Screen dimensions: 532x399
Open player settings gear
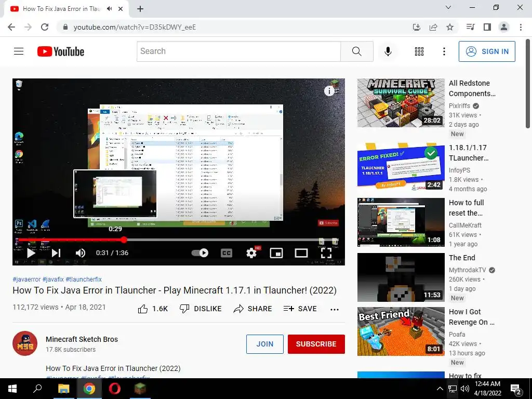pyautogui.click(x=251, y=253)
